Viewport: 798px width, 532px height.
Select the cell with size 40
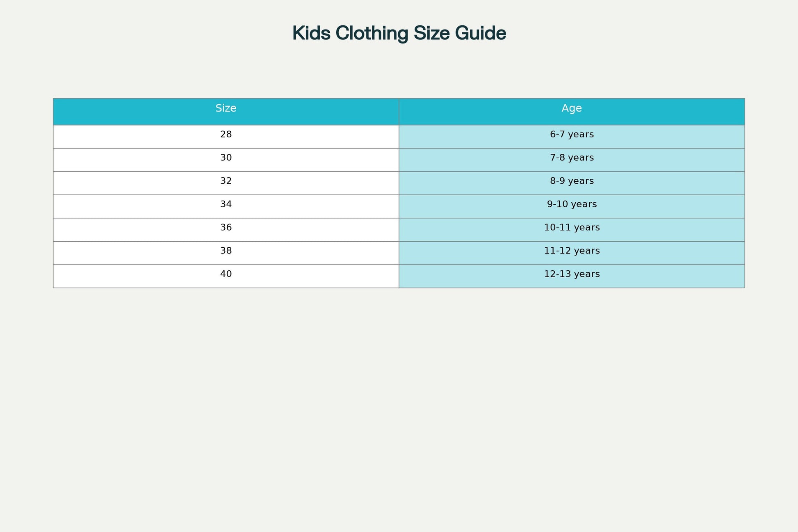[226, 274]
